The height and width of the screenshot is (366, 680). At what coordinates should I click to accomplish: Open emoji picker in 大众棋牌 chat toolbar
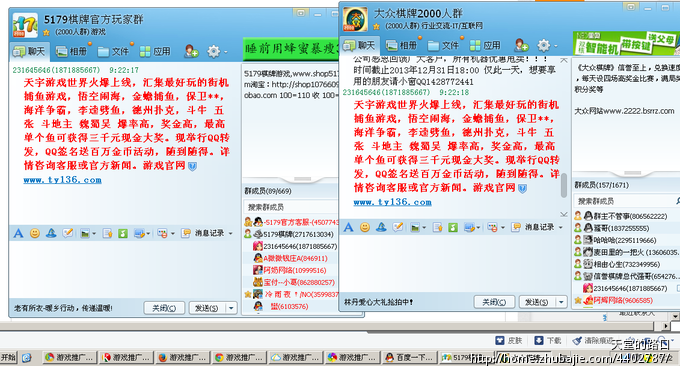point(365,227)
